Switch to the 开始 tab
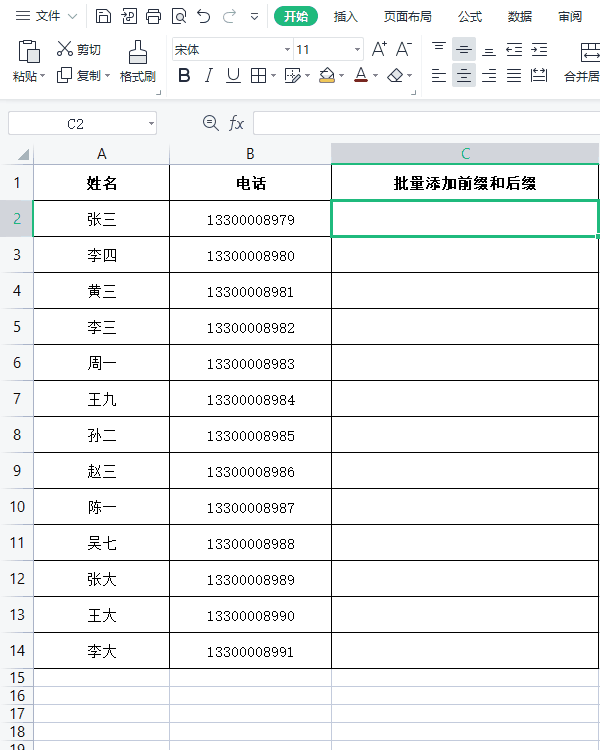 click(296, 16)
